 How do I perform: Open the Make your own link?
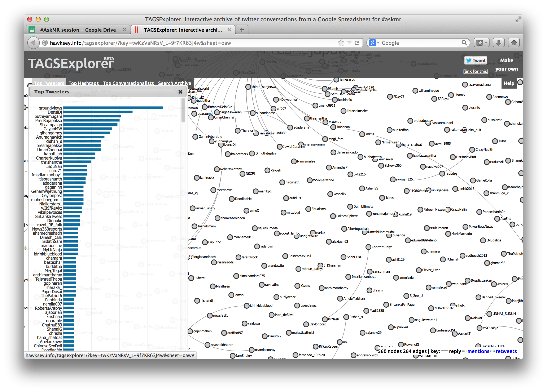pyautogui.click(x=507, y=64)
